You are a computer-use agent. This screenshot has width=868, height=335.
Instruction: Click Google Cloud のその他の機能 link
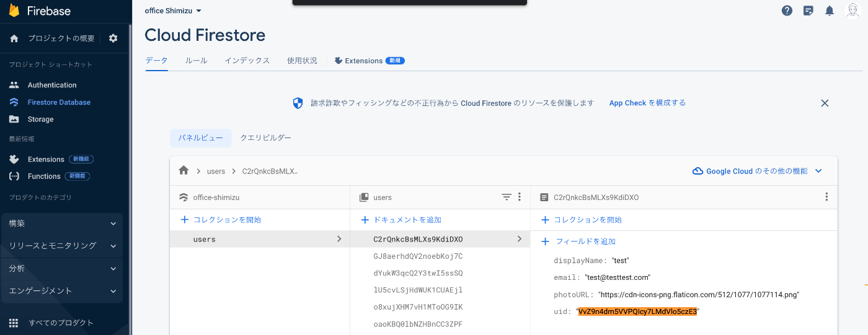point(756,171)
